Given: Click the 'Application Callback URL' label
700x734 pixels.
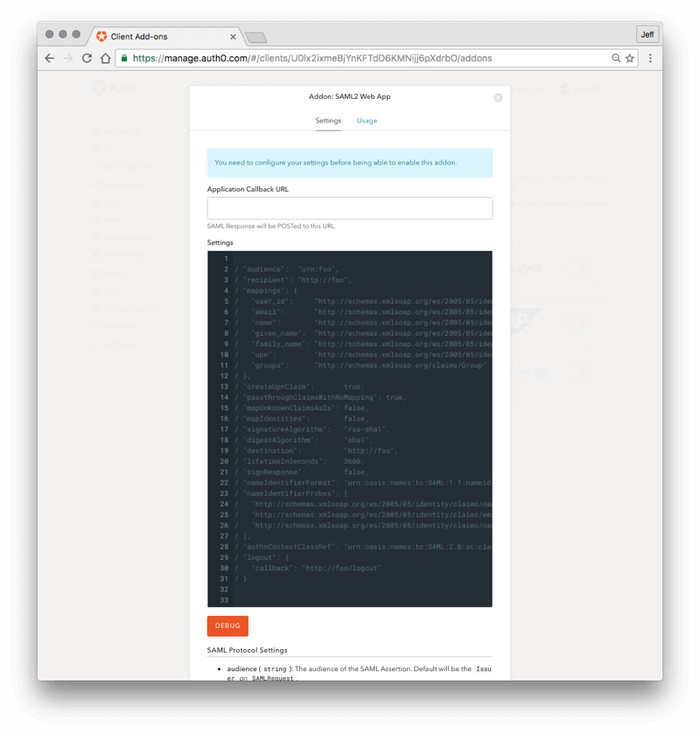Looking at the screenshot, I should click(248, 189).
